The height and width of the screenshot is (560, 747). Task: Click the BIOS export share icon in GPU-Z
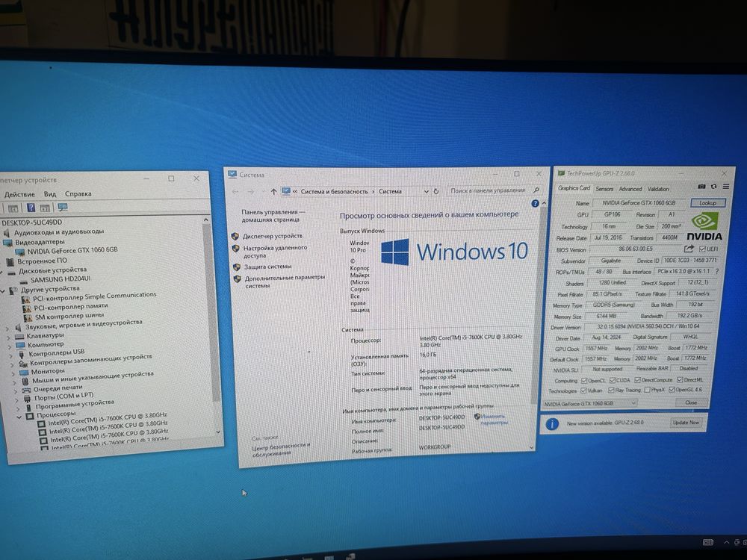689,249
